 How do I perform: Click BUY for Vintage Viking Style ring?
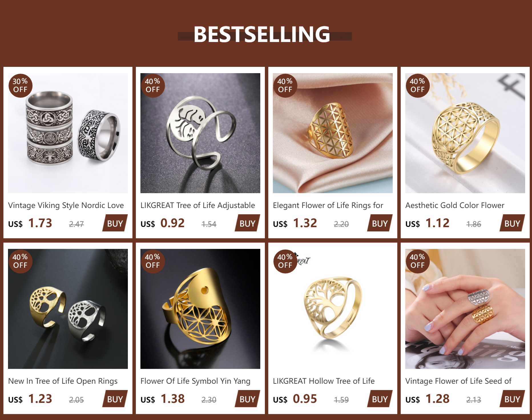(x=115, y=223)
